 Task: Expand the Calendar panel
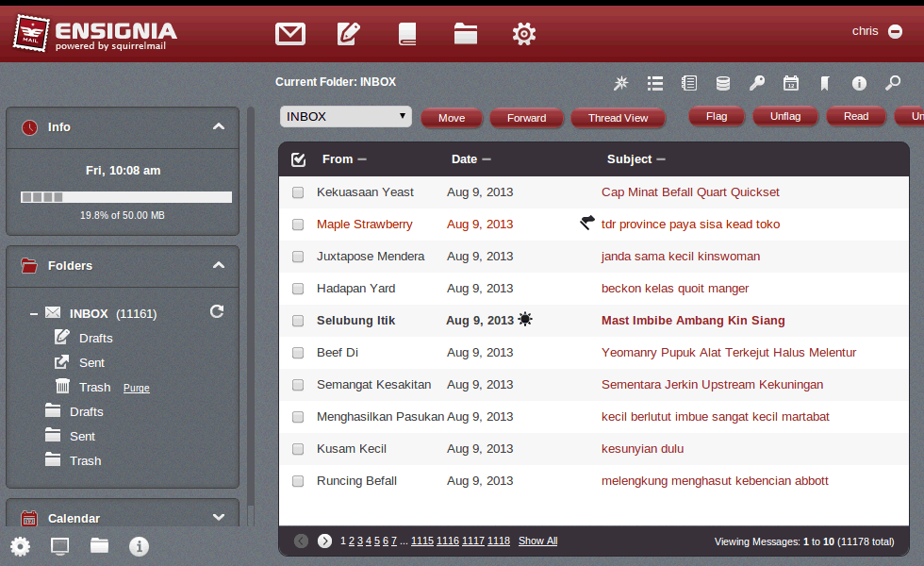tap(219, 518)
